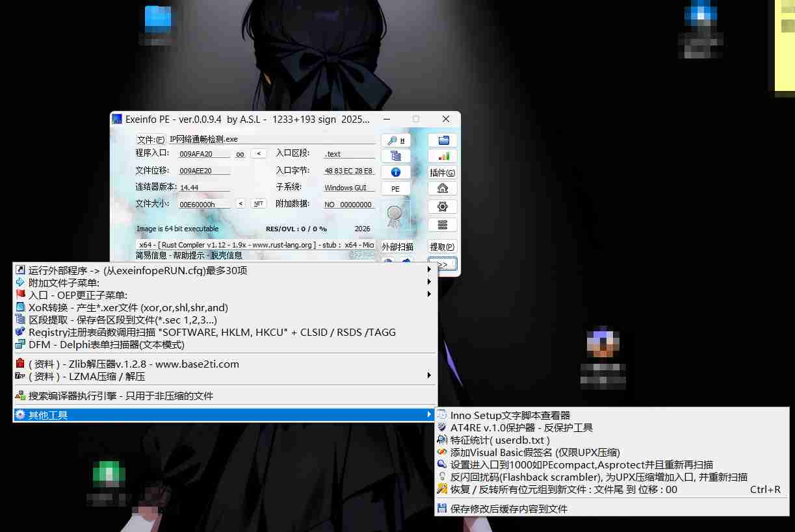Click the signal bars icon button
This screenshot has height=532, width=795.
tap(443, 157)
